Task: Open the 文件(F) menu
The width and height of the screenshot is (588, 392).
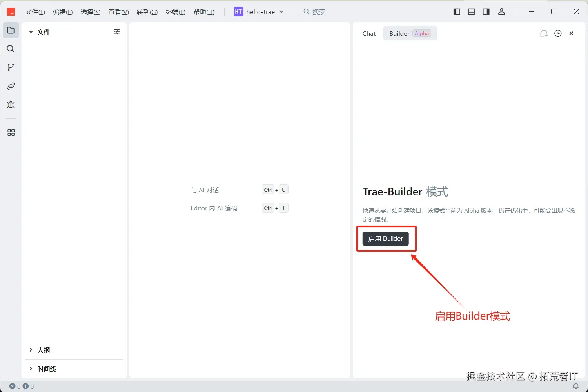Action: (x=35, y=12)
